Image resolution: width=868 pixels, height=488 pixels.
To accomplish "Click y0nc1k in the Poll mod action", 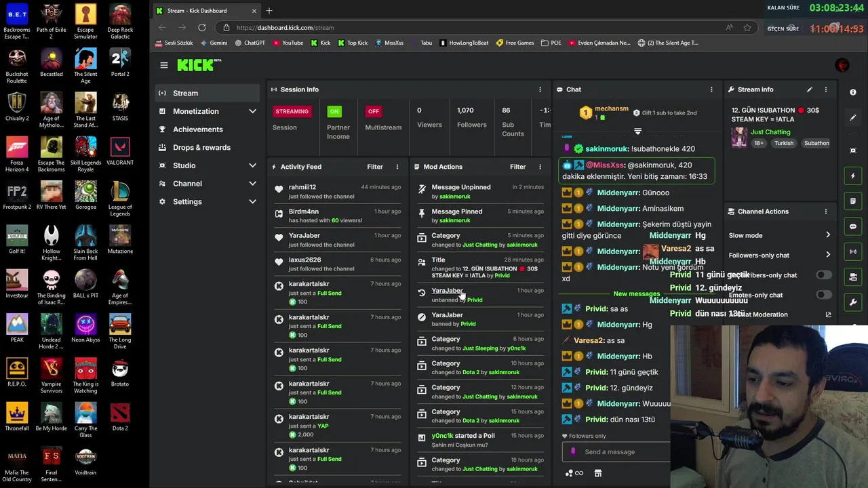I will [442, 436].
